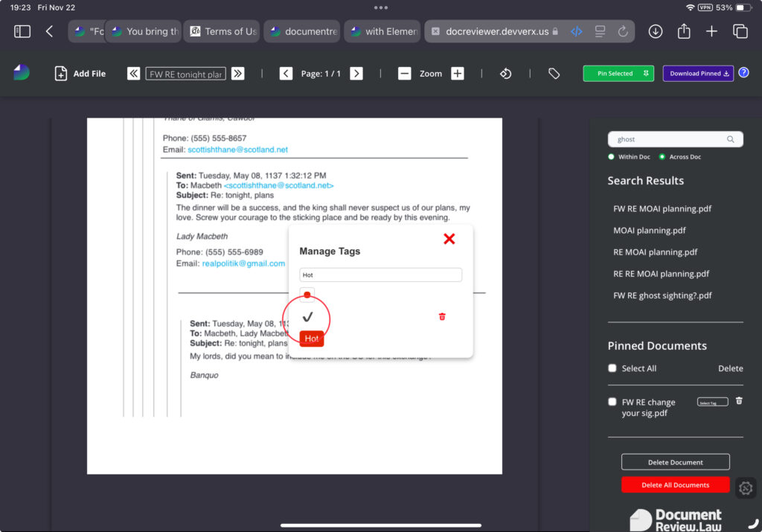Open the Select Tag dropdown for pinned document
The height and width of the screenshot is (532, 762).
(712, 403)
